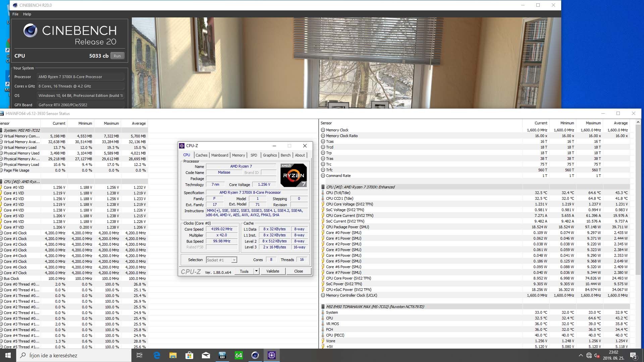Open Microsoft Store from the taskbar
Screen dimensions: 644x362
189,355
